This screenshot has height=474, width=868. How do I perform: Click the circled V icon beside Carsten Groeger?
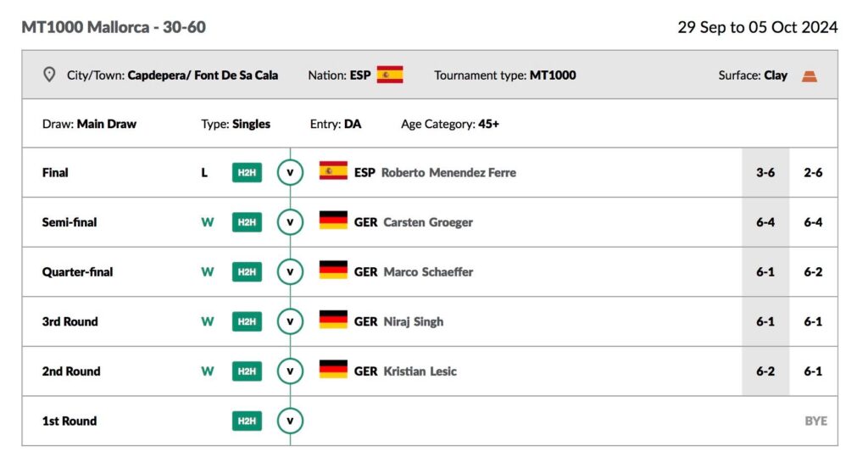click(x=290, y=222)
